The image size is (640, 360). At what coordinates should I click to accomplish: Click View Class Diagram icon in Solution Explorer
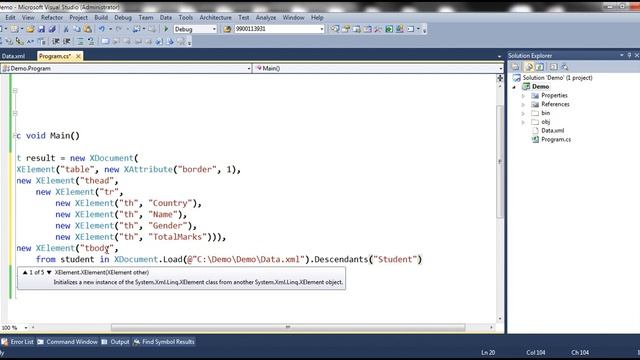pyautogui.click(x=564, y=67)
